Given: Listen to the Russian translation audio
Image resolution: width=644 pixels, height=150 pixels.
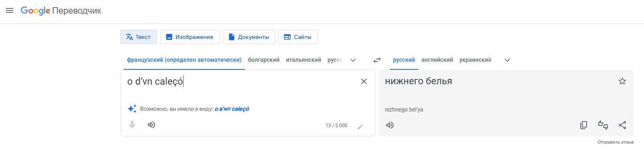Looking at the screenshot, I should [x=390, y=125].
